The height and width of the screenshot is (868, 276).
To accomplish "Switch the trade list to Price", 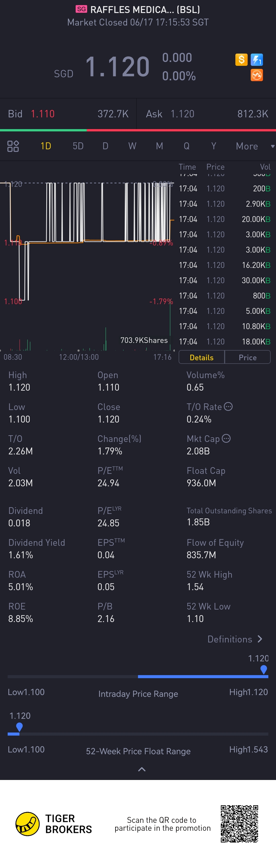I will coord(248,357).
